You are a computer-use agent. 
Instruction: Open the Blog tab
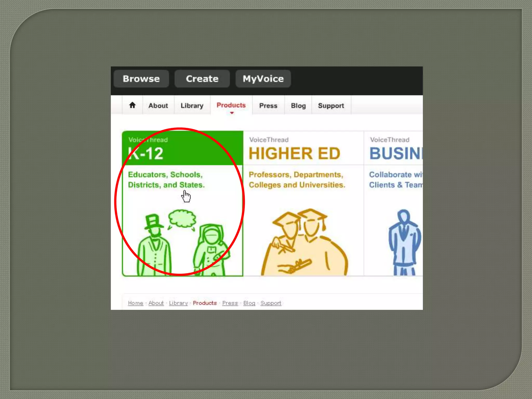(298, 106)
